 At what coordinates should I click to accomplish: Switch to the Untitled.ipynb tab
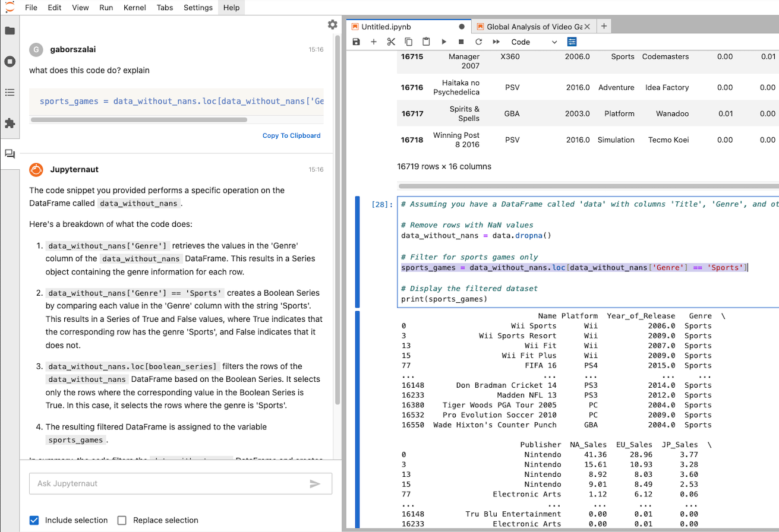click(x=409, y=27)
